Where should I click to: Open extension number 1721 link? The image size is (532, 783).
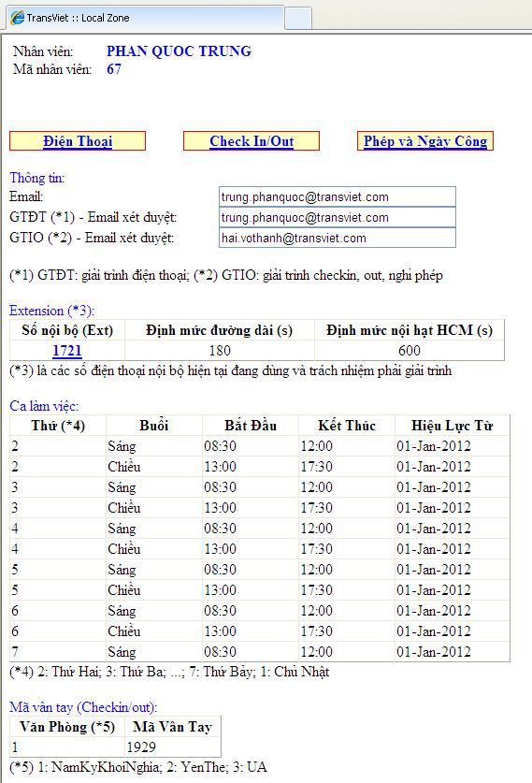coord(67,351)
